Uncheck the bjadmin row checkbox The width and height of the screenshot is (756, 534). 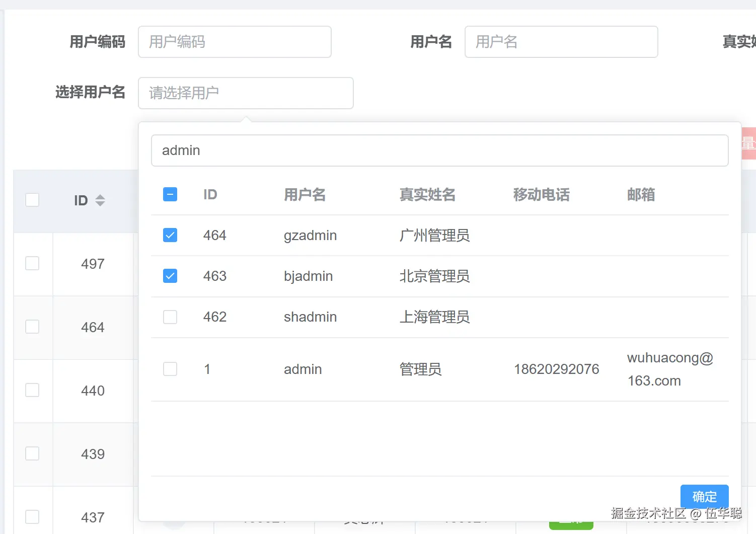coord(170,276)
